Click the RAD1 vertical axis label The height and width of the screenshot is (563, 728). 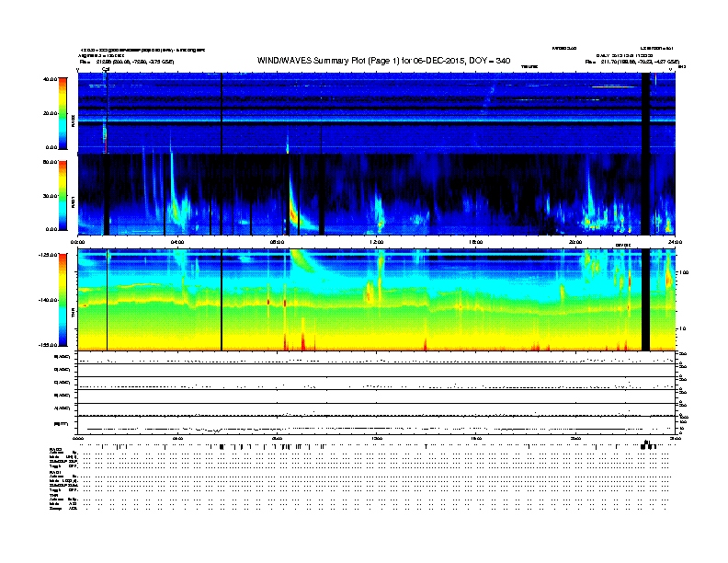coord(73,201)
